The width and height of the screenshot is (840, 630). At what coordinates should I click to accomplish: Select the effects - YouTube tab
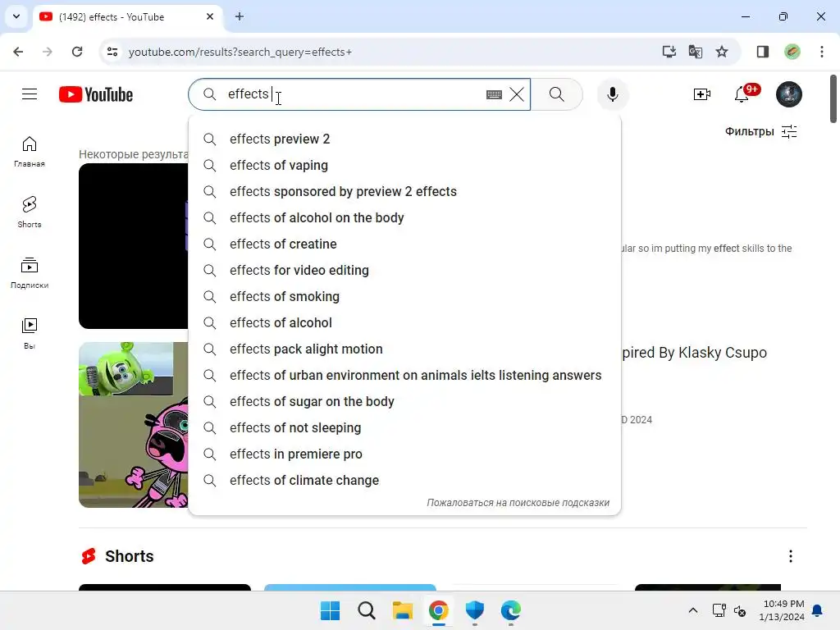127,16
